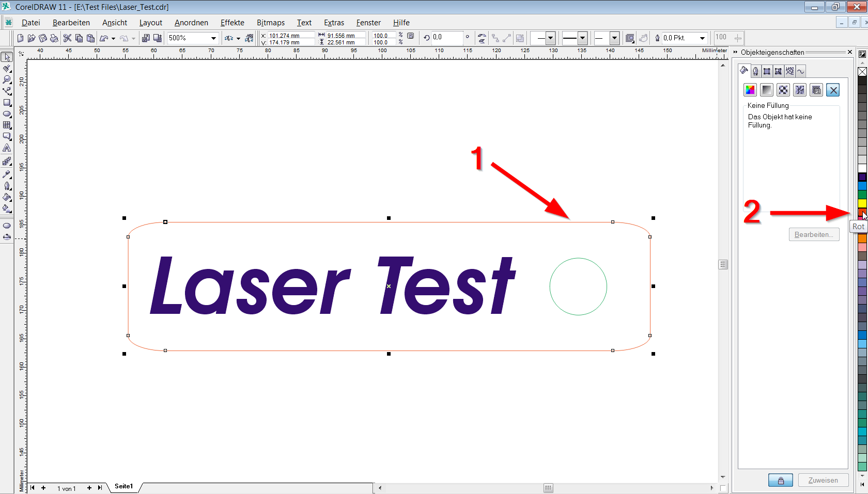Click the Cut scissors icon

[67, 38]
